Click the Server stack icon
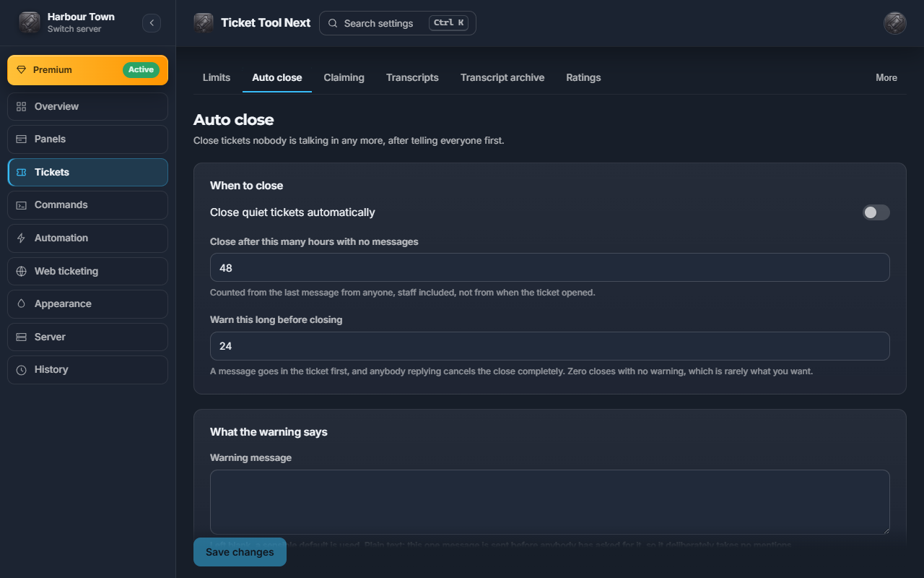This screenshot has width=924, height=578. tap(21, 337)
